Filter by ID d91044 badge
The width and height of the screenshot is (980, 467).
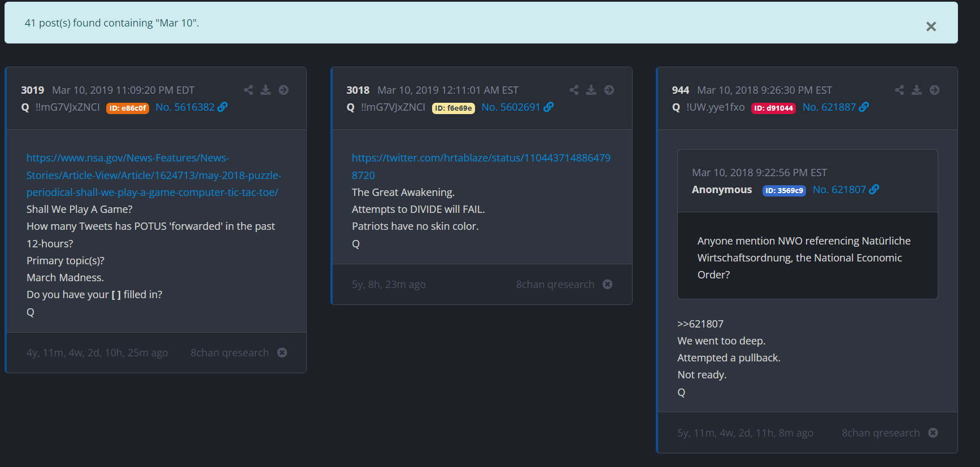pyautogui.click(x=773, y=108)
